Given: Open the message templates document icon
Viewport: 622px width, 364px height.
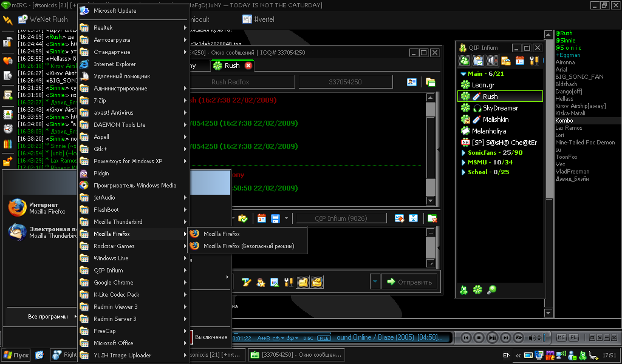Looking at the screenshot, I should click(275, 282).
